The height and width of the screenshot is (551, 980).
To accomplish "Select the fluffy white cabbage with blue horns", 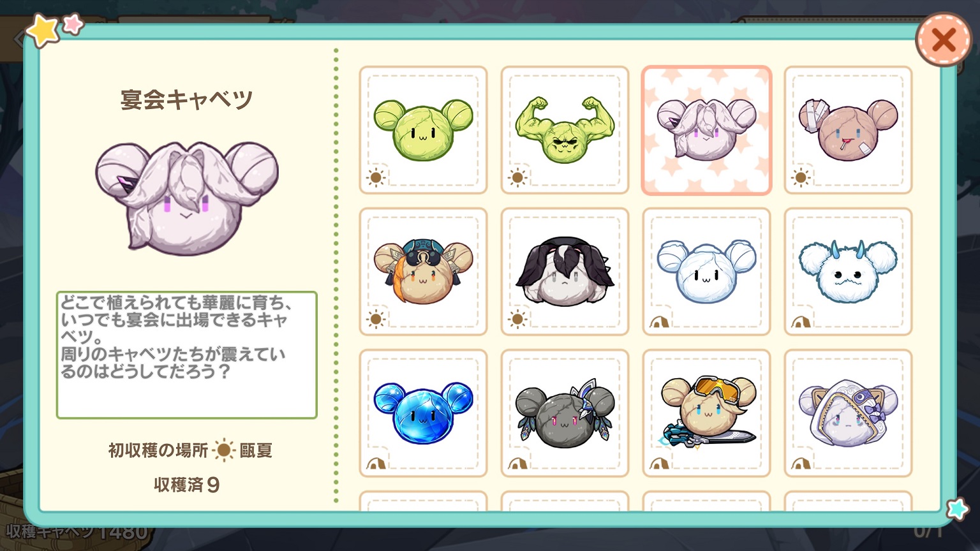I will point(848,272).
